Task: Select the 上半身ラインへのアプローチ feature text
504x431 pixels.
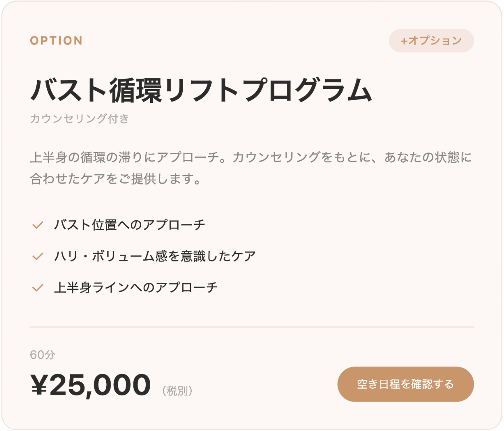Action: click(x=136, y=288)
